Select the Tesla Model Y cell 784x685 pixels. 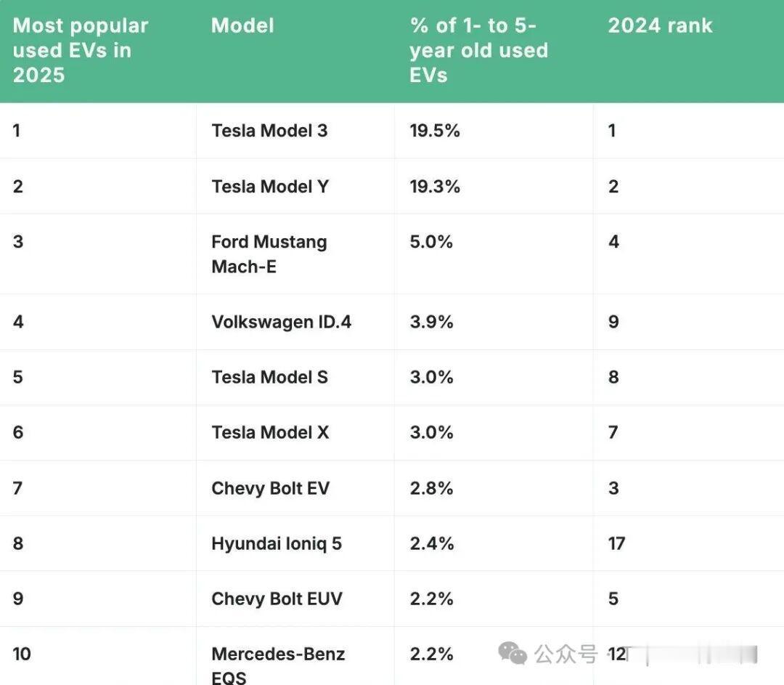(270, 187)
